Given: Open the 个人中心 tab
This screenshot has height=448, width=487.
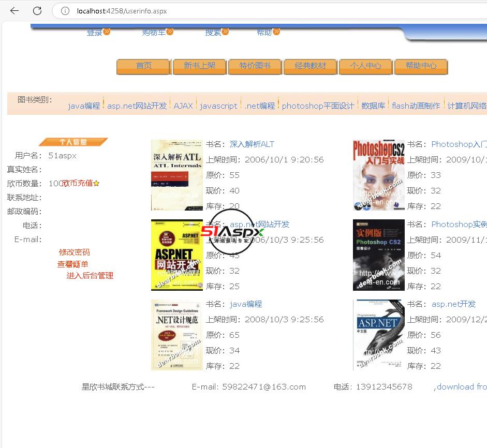Looking at the screenshot, I should tap(365, 66).
